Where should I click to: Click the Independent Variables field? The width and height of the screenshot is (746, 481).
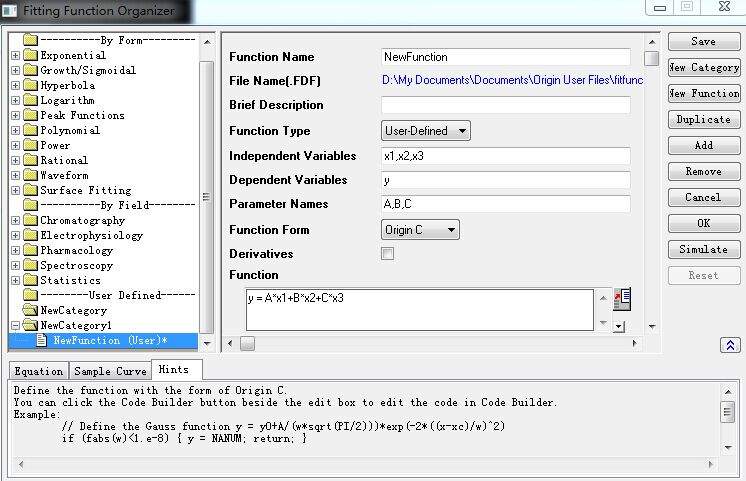pos(506,156)
